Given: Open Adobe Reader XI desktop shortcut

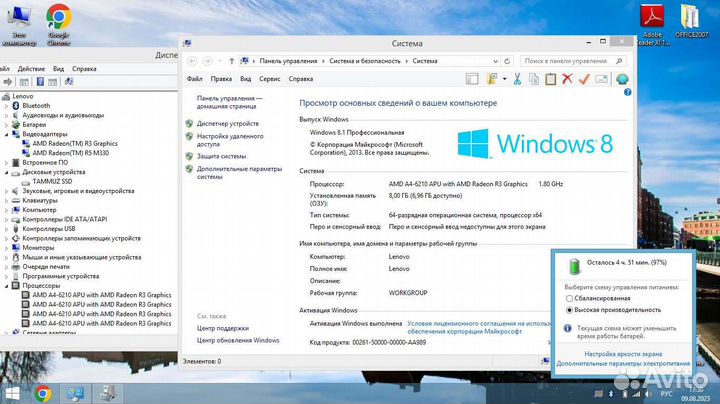Looking at the screenshot, I should pos(652,24).
